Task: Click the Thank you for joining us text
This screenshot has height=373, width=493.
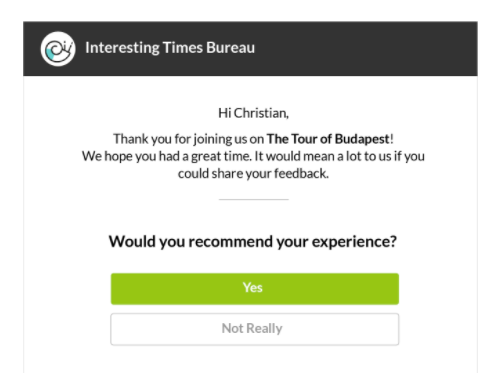Action: 189,139
